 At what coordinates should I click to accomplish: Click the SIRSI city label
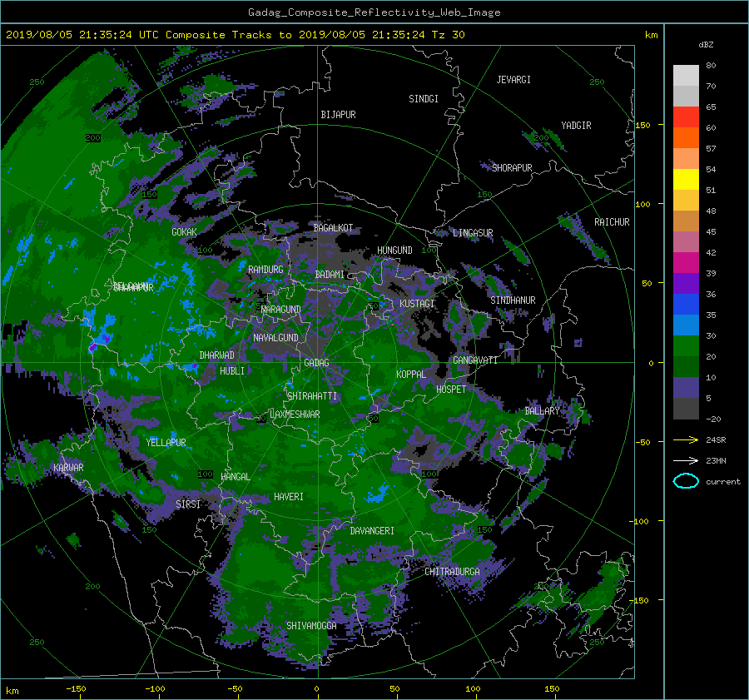pyautogui.click(x=188, y=504)
